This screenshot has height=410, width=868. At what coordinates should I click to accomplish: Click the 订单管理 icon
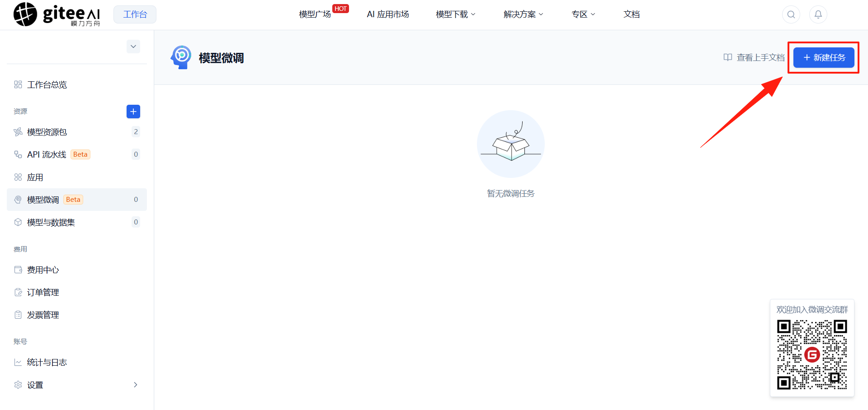(x=18, y=292)
